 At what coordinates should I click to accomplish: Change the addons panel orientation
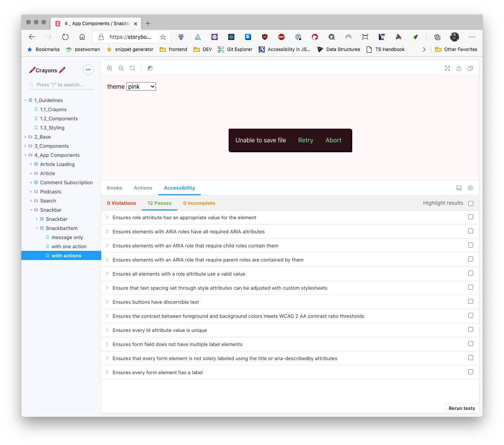[x=459, y=188]
